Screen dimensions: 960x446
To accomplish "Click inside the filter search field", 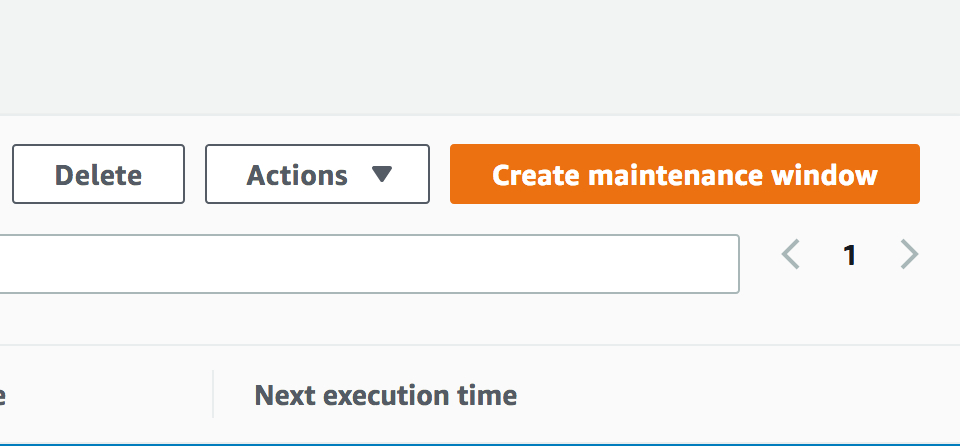I will coord(369,264).
